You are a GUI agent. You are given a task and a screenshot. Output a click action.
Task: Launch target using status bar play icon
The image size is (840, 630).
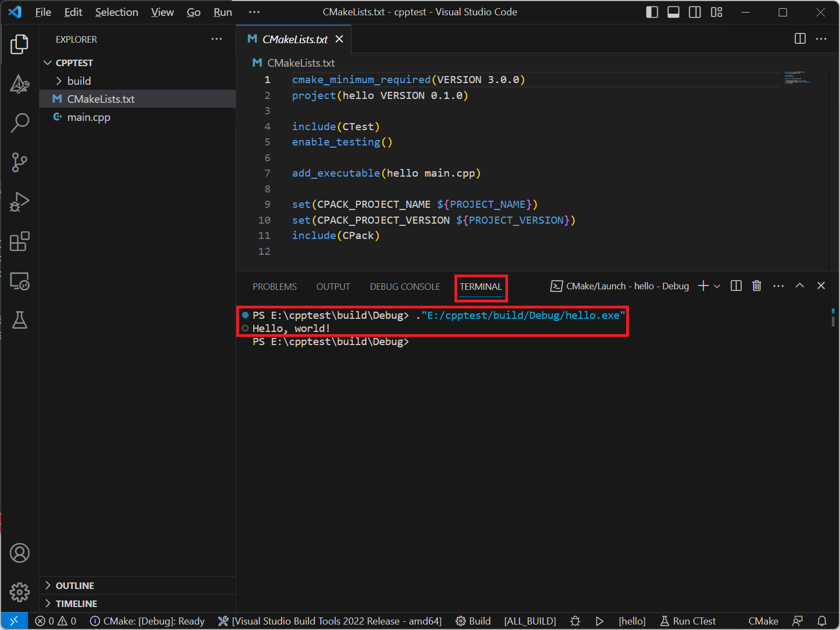coord(599,621)
